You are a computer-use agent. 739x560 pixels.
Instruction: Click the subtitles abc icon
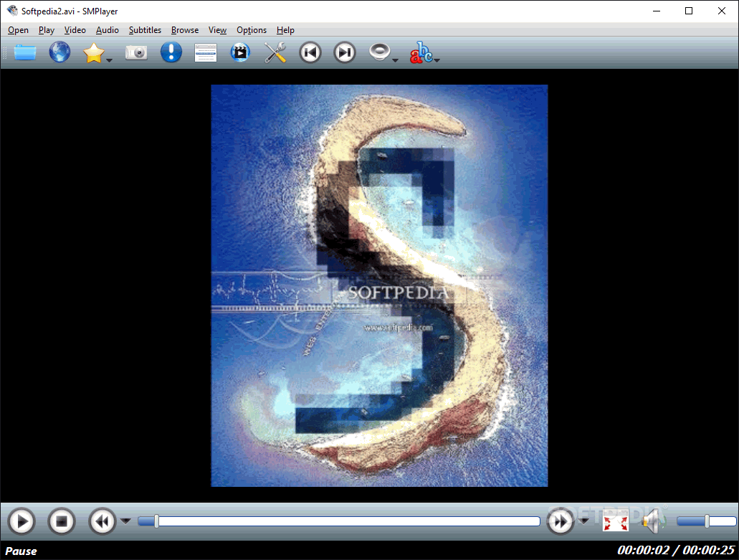coord(421,52)
